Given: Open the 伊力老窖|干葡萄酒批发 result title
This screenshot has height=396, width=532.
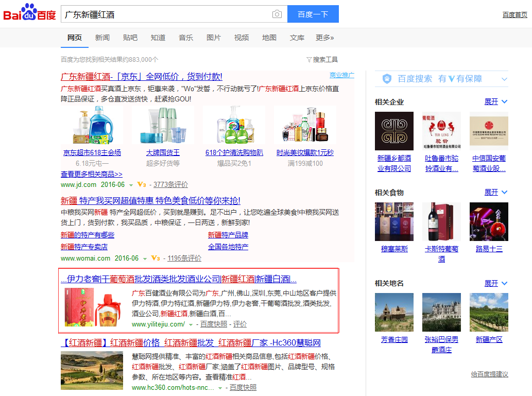Looking at the screenshot, I should click(179, 279).
